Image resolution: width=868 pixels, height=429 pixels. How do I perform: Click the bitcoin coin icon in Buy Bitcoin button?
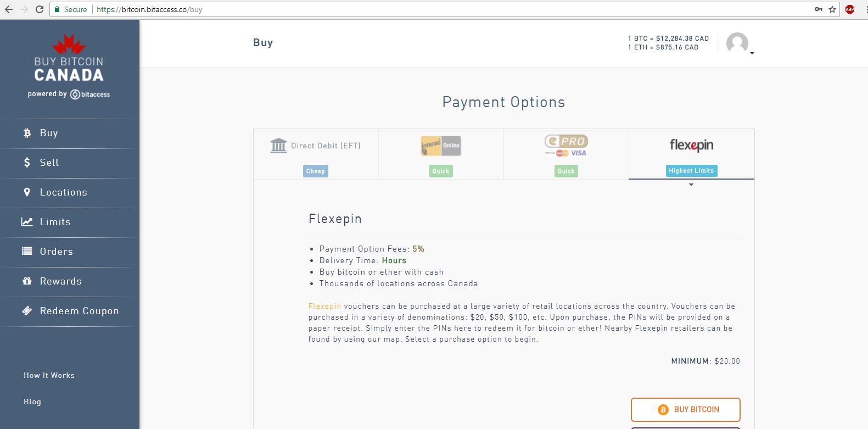[663, 410]
